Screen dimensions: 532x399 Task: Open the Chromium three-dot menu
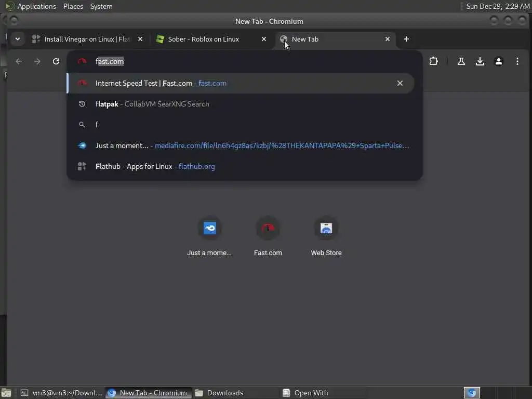[517, 61]
